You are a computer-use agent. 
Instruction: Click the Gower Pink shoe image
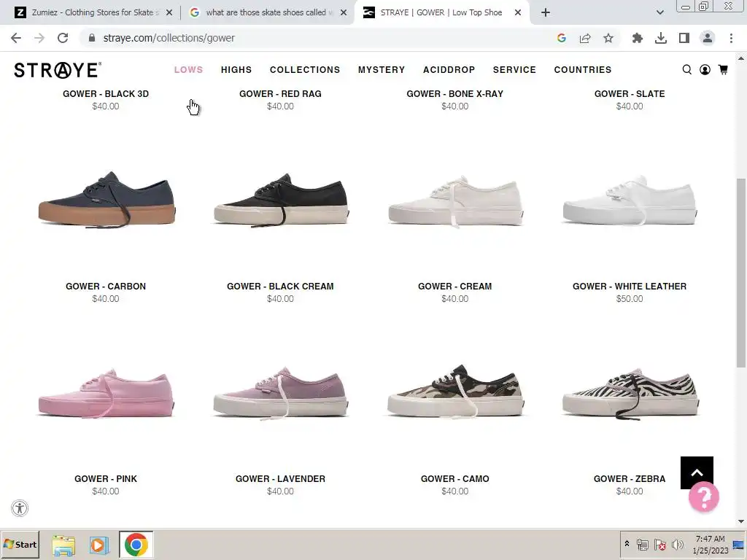click(106, 393)
